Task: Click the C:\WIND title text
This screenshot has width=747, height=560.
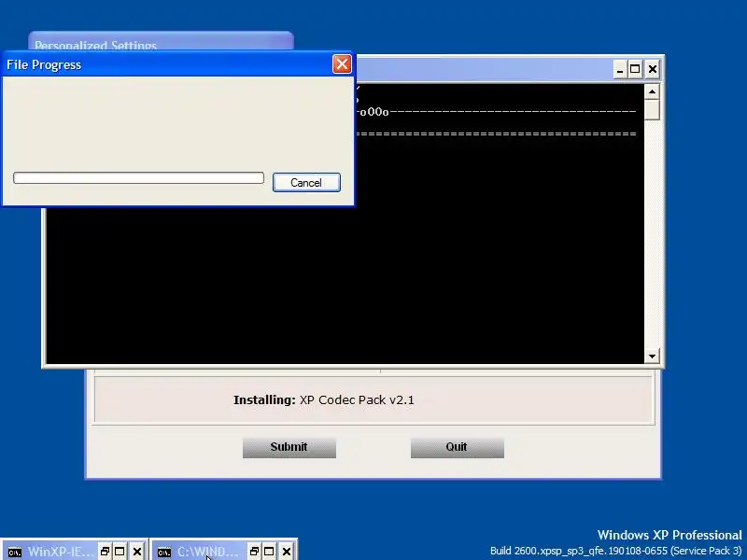Action: [207, 552]
